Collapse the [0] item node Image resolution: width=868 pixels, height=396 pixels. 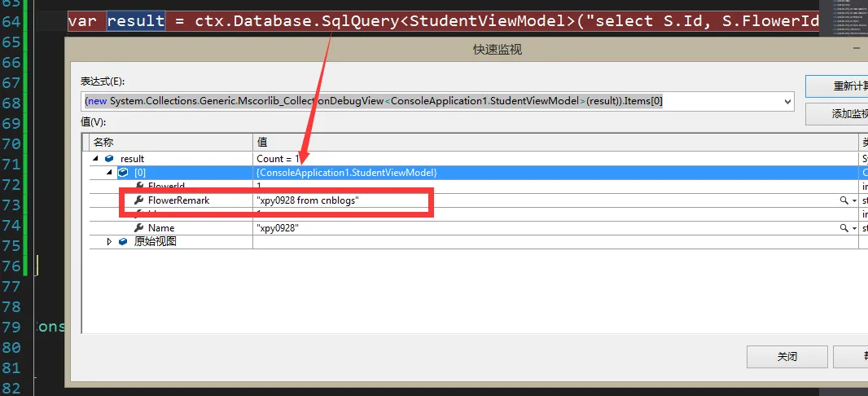tap(110, 173)
